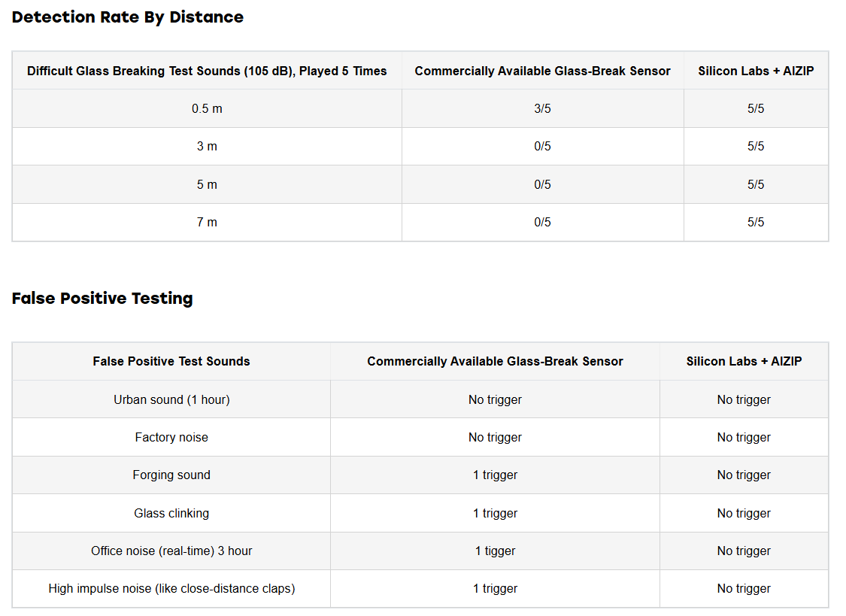Click commercial sensor 'No trigger' for Factory noise
The width and height of the screenshot is (846, 616).
[x=496, y=438]
